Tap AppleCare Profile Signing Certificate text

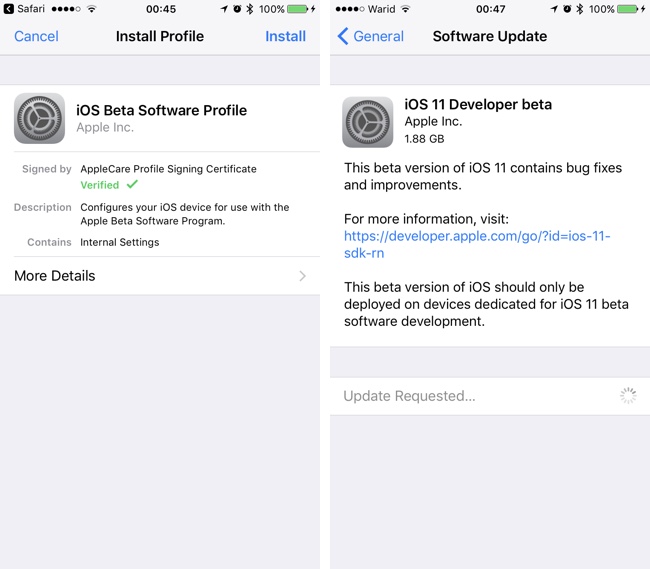point(168,169)
